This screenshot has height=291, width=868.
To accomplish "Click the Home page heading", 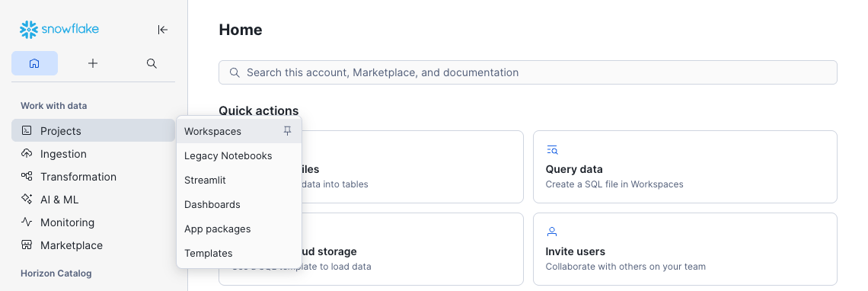I will tap(241, 30).
